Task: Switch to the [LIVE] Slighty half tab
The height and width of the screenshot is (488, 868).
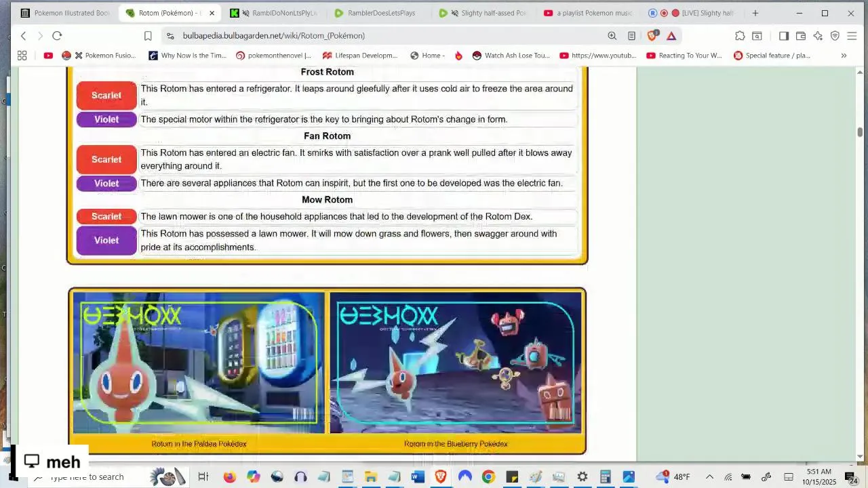Action: coord(692,13)
